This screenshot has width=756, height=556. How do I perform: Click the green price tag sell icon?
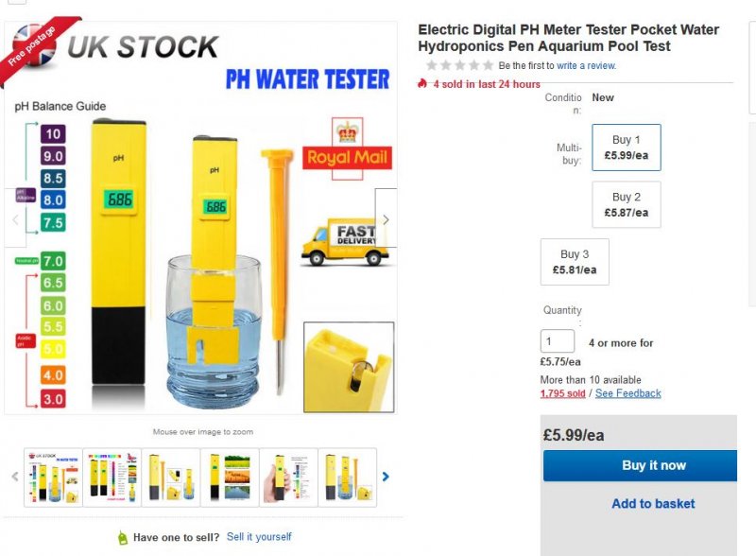coord(122,537)
